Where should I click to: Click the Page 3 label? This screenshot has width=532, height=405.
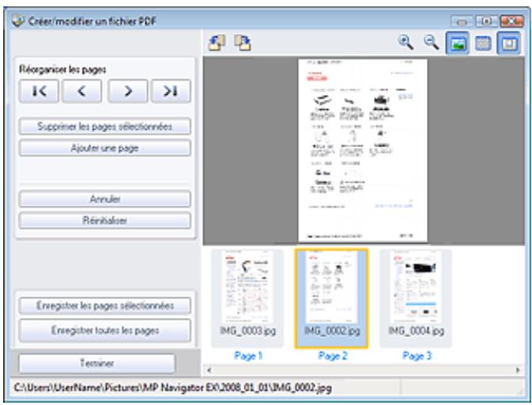(417, 356)
